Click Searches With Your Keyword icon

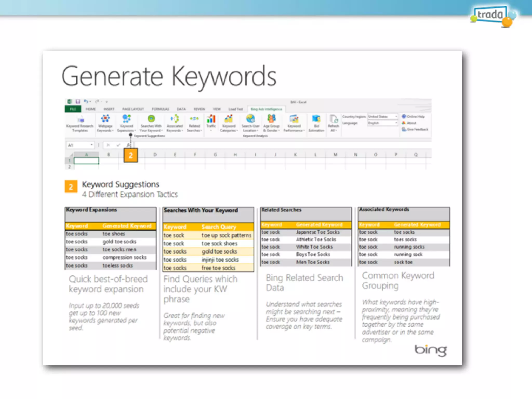click(151, 119)
